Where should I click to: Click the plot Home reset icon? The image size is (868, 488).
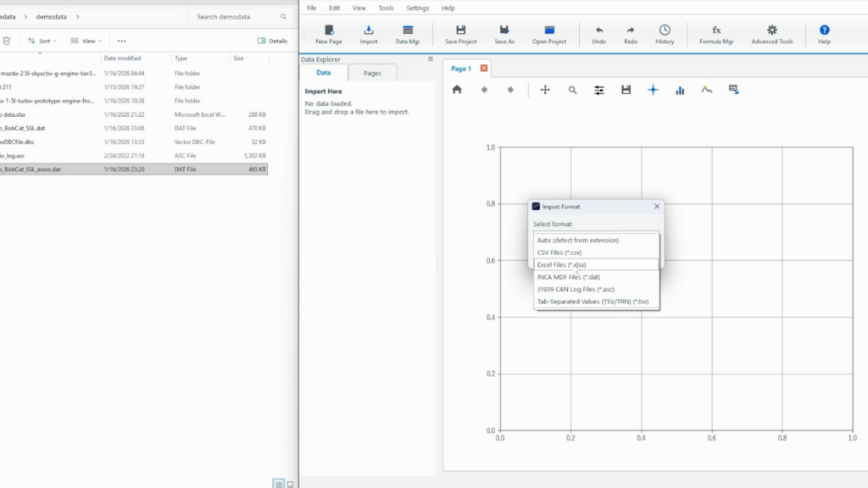click(x=457, y=90)
